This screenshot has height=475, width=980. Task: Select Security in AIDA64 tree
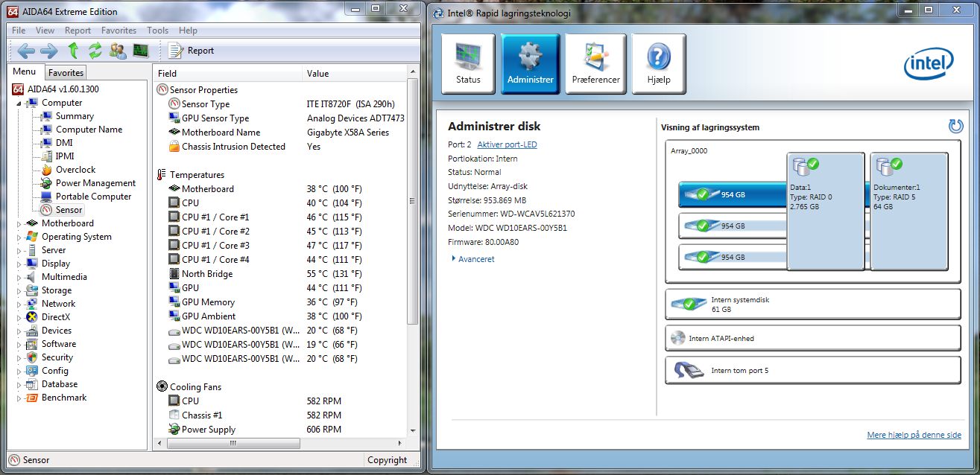49,357
